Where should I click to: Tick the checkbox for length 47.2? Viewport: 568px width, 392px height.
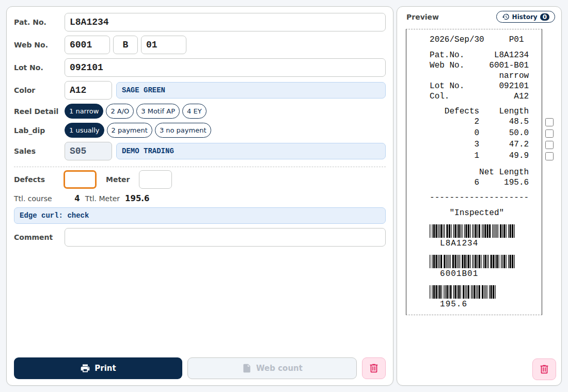point(549,145)
